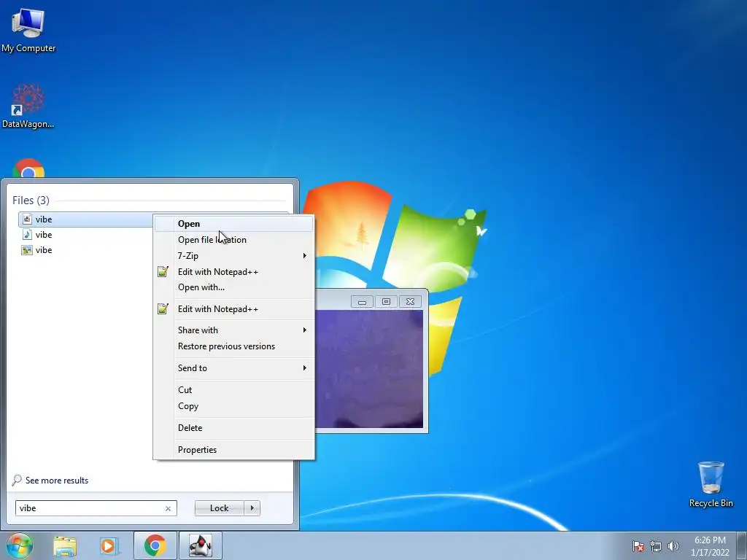Click the Windows Start orb button

pos(20,545)
